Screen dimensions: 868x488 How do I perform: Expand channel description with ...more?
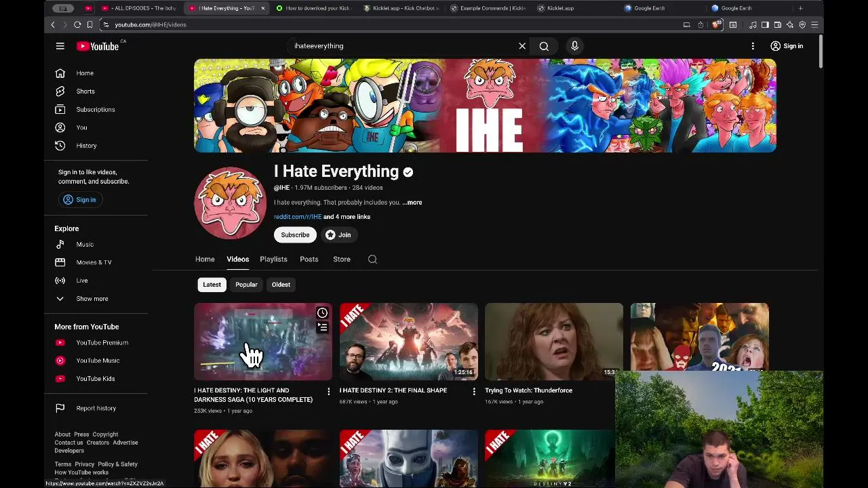coord(412,203)
